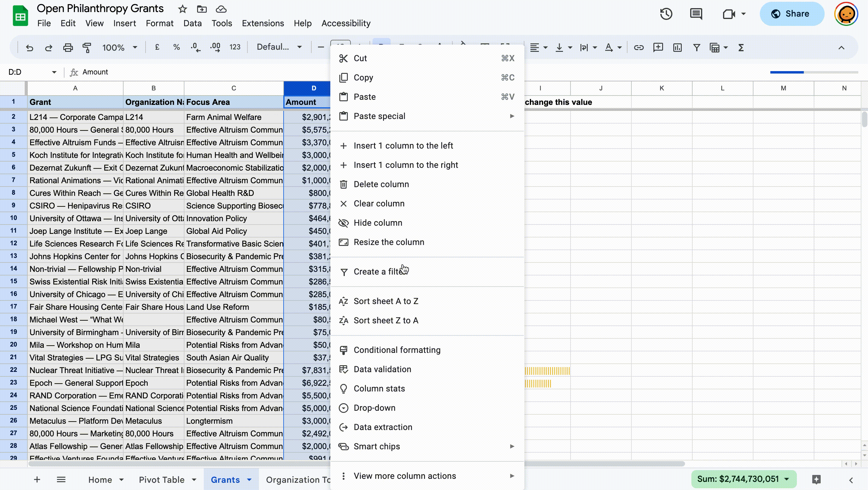868x490 pixels.
Task: Choose Sort sheet A to Z
Action: pyautogui.click(x=386, y=301)
